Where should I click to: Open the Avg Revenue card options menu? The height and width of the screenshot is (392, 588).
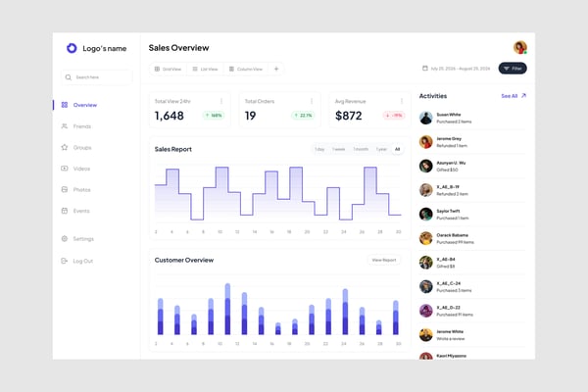coord(402,101)
